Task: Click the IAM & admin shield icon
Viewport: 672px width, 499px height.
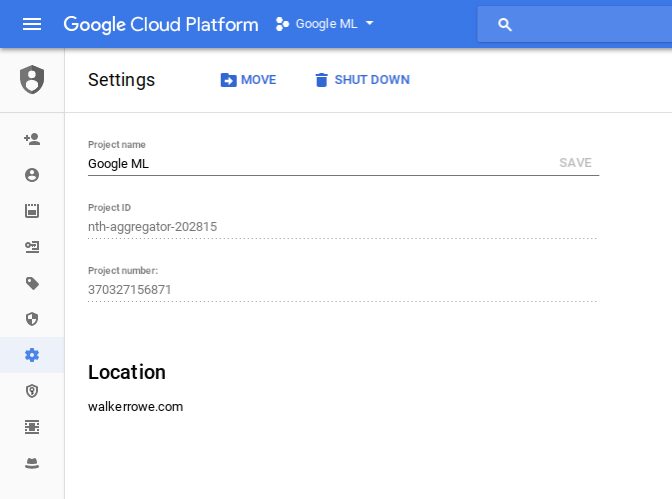Action: (32, 80)
